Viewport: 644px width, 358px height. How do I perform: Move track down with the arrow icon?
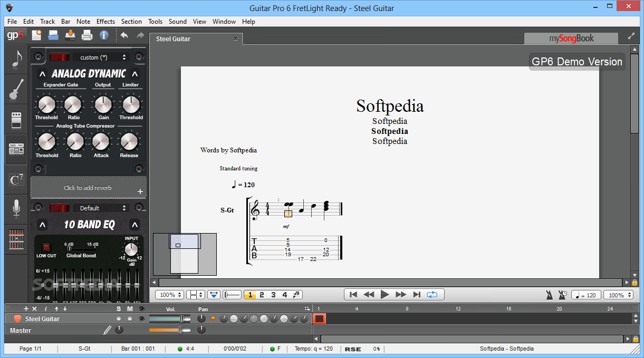65,308
